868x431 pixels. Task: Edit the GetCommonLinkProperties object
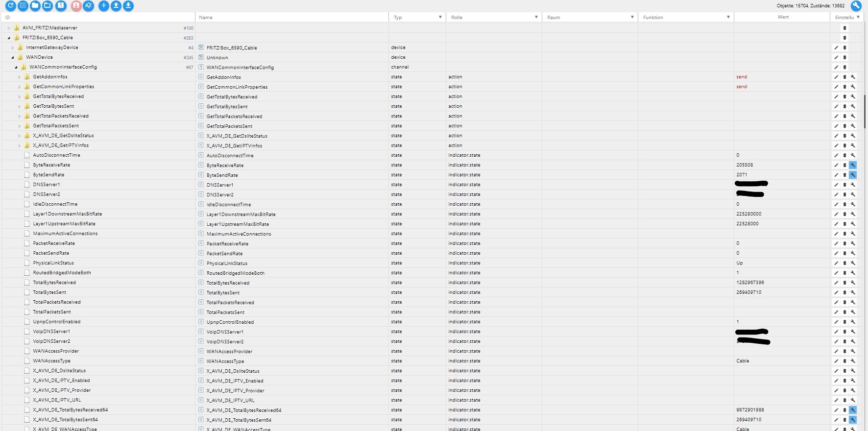[836, 87]
